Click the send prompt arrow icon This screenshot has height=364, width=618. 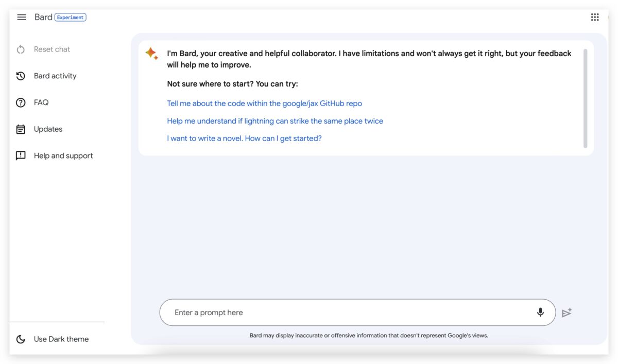pos(566,313)
